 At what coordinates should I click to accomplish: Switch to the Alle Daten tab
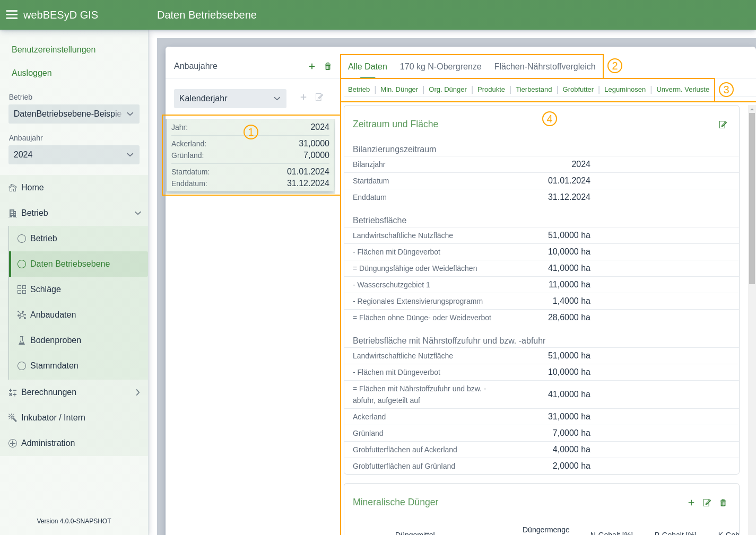368,67
